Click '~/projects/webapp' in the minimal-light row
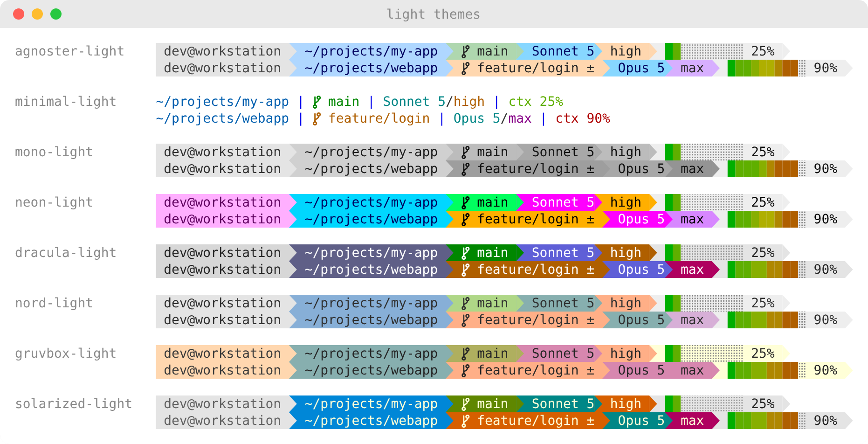The image size is (868, 444). [x=222, y=118]
